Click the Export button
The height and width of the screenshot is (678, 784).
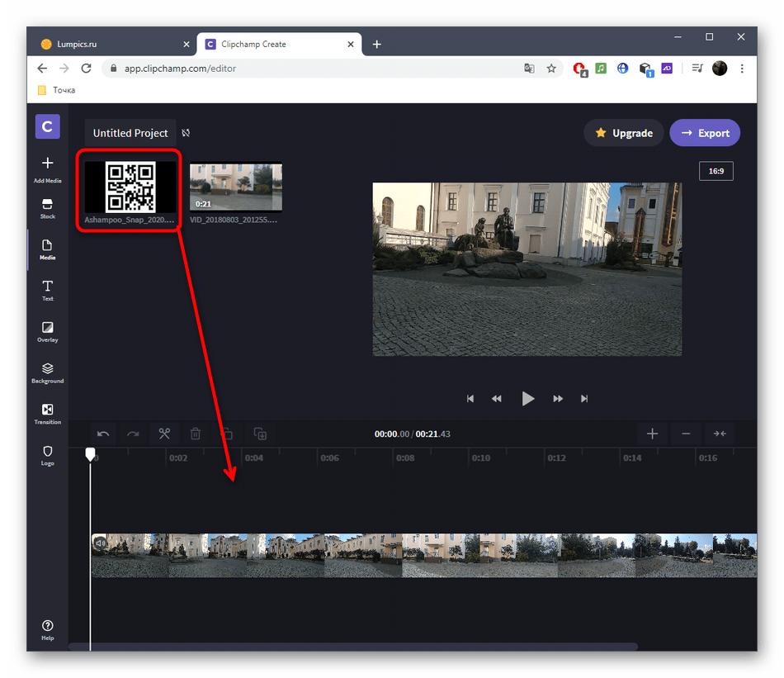[705, 133]
